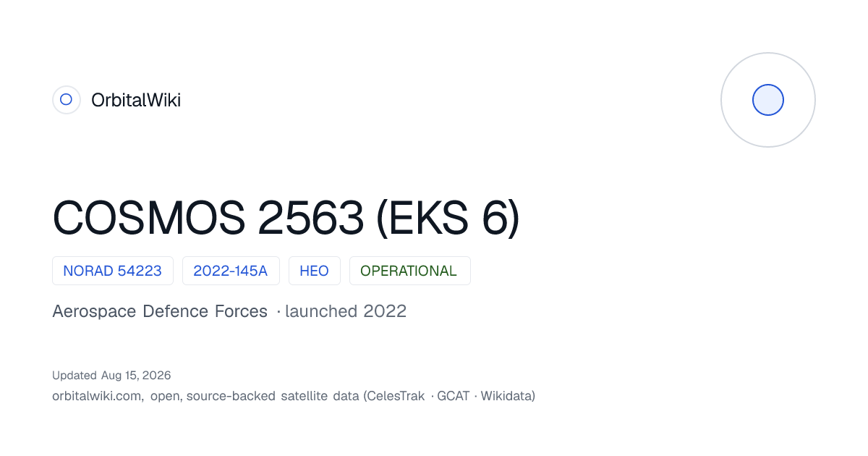Select the 2022-145A designator badge
868x456 pixels.
tap(231, 271)
